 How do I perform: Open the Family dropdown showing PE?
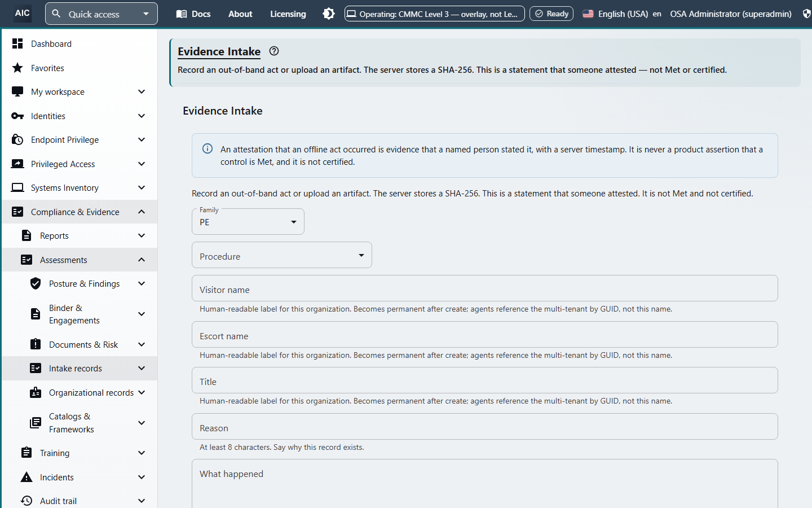tap(248, 222)
